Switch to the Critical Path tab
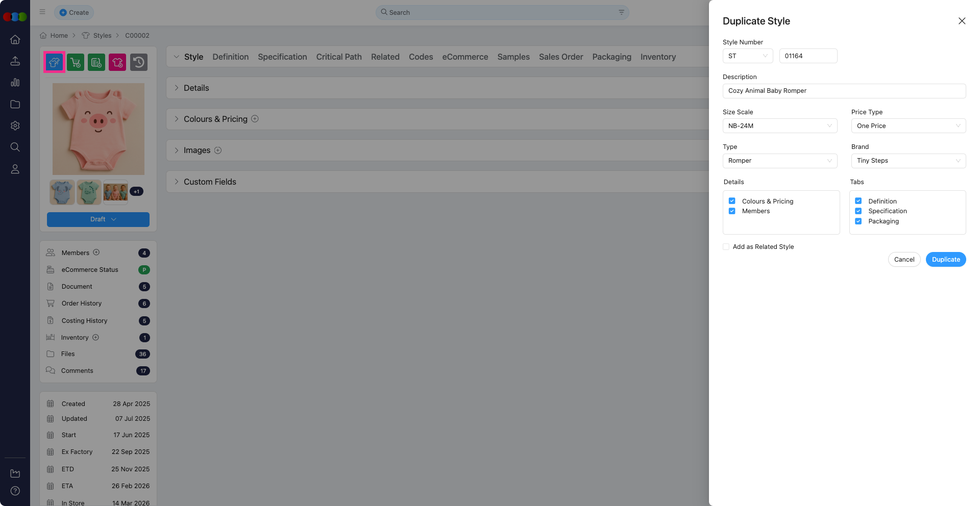The height and width of the screenshot is (506, 980). pos(339,57)
